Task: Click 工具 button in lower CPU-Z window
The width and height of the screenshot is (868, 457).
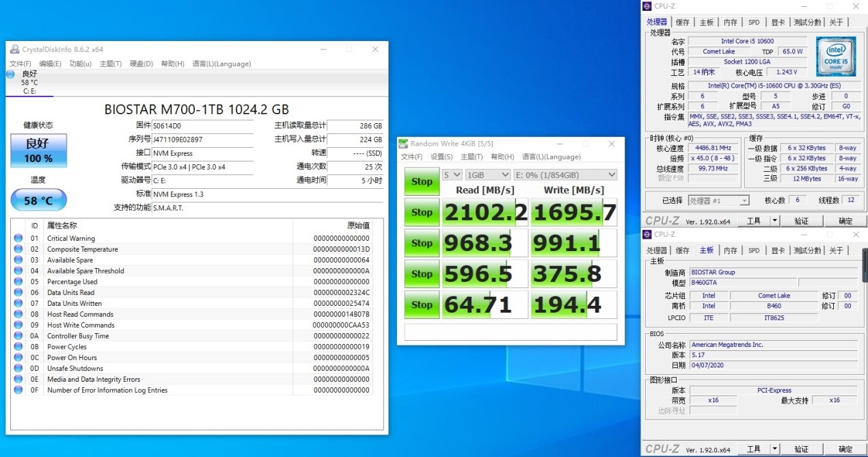Action: 754,449
